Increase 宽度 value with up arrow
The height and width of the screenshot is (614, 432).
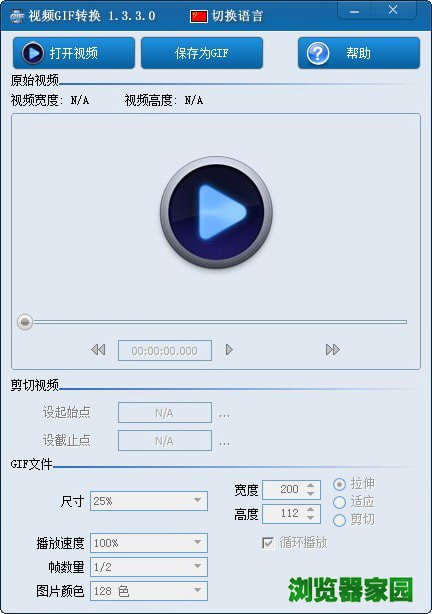(x=311, y=485)
